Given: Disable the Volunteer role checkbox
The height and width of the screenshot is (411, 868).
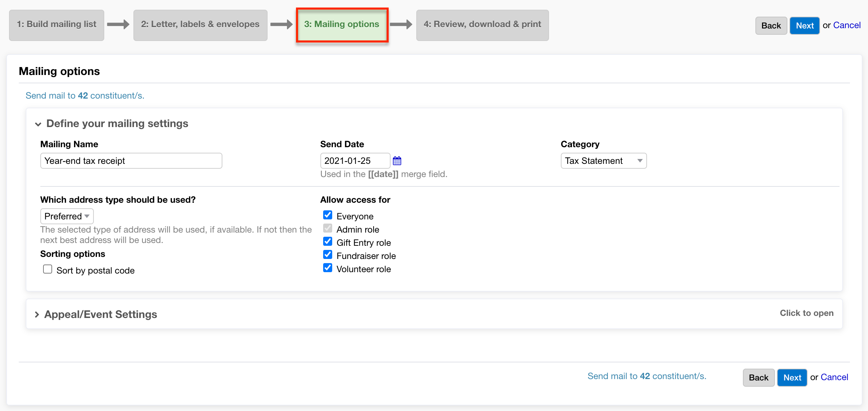Looking at the screenshot, I should (x=327, y=268).
